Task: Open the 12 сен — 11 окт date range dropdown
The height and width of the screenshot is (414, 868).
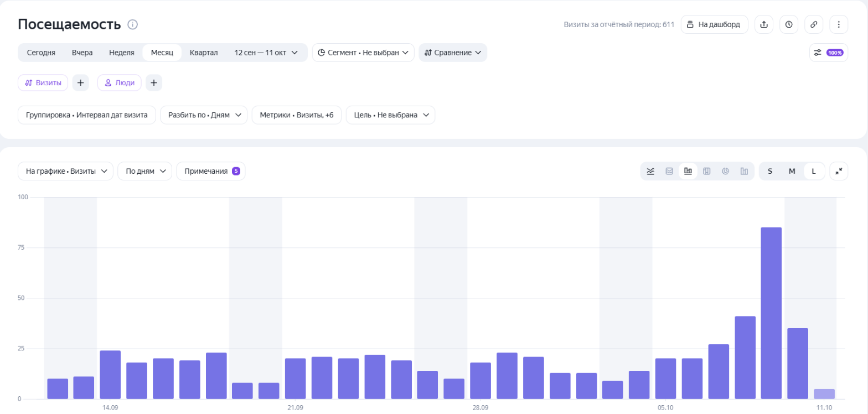Action: pyautogui.click(x=266, y=53)
